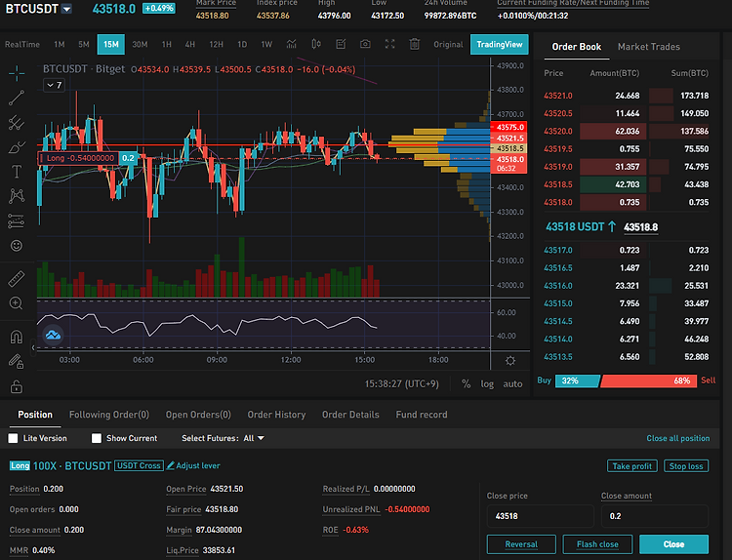Switch to Original chart mode
Viewport: 732px width, 560px height.
[x=448, y=44]
